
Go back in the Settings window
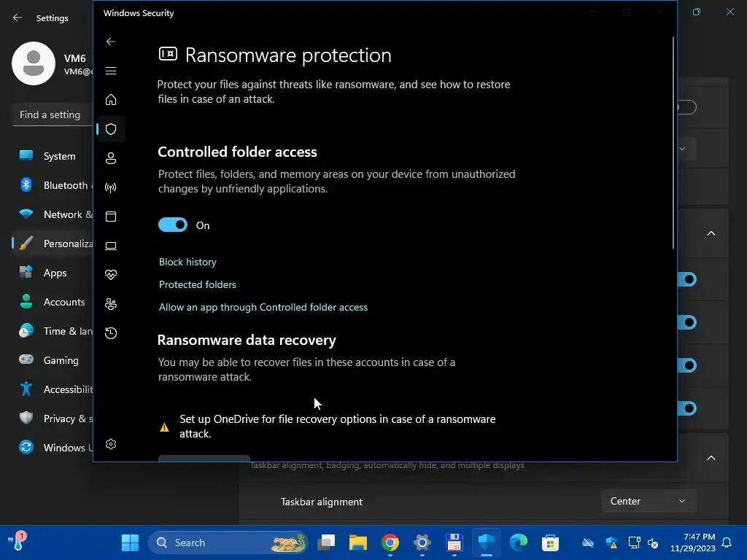coord(18,17)
